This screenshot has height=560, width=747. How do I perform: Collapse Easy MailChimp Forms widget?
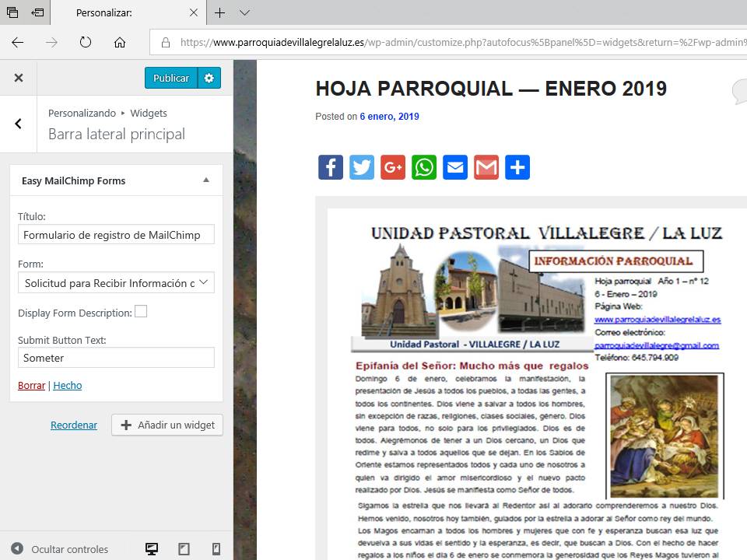click(x=206, y=180)
